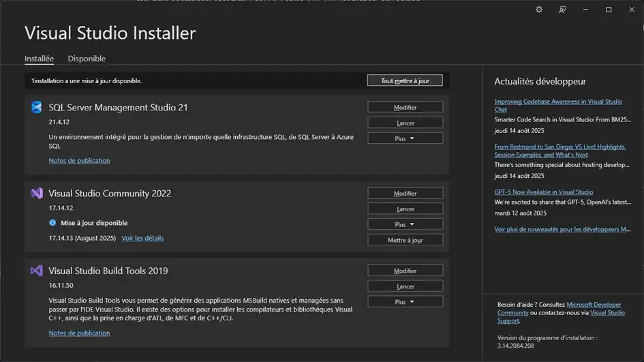Open GPT-5 Now Available in Visual Studio article

pyautogui.click(x=543, y=192)
